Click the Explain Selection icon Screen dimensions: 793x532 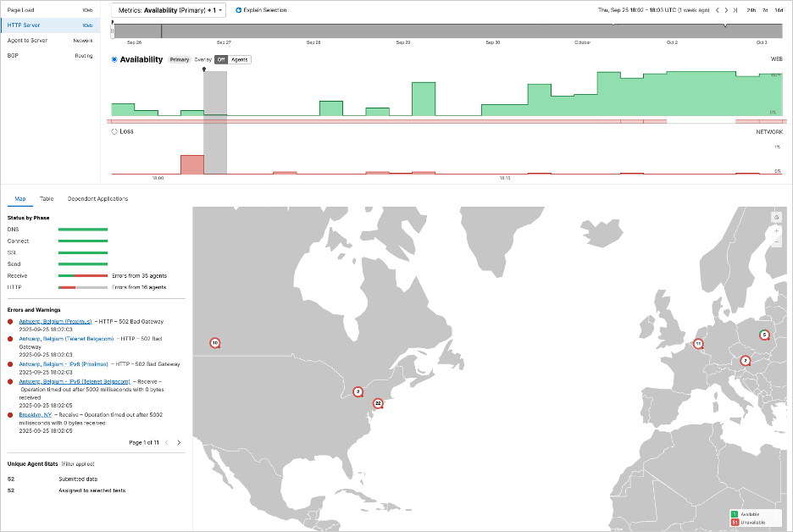click(238, 10)
